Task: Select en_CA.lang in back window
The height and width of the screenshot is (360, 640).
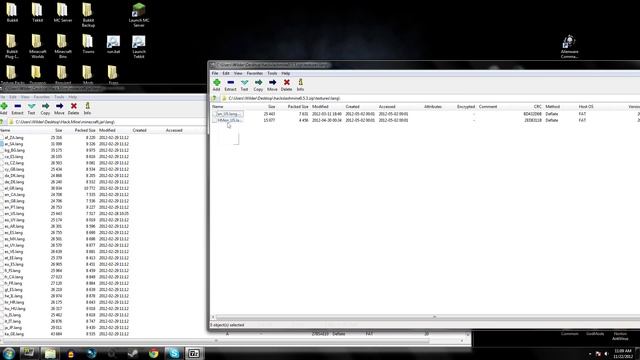Action: (14, 194)
